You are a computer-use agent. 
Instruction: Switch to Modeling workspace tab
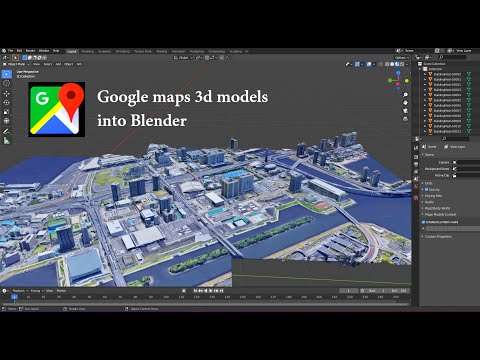(x=88, y=51)
